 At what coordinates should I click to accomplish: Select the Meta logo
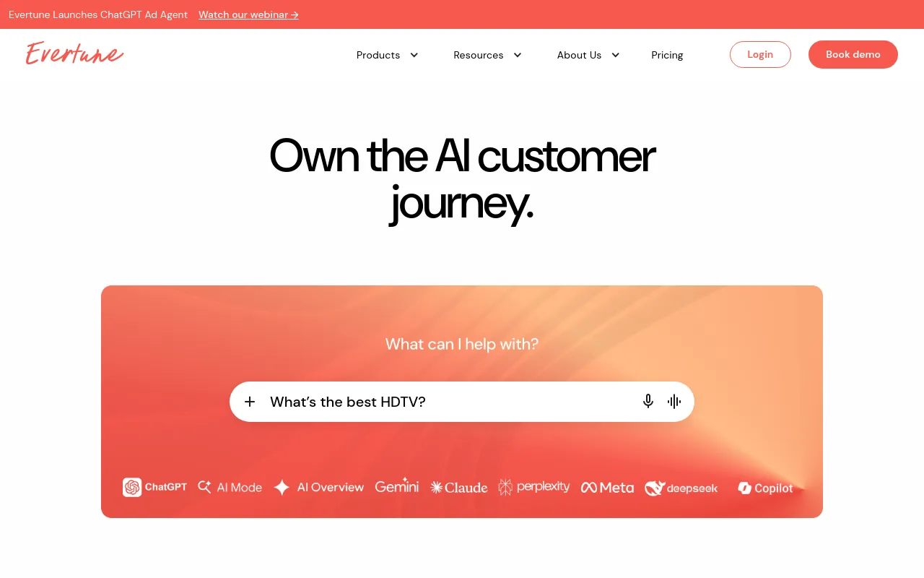(x=607, y=488)
